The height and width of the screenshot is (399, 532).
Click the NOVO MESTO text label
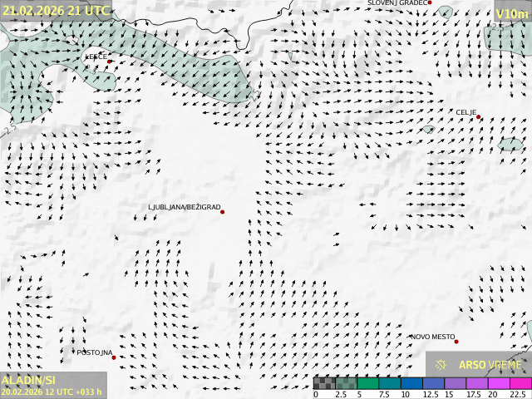(x=432, y=337)
